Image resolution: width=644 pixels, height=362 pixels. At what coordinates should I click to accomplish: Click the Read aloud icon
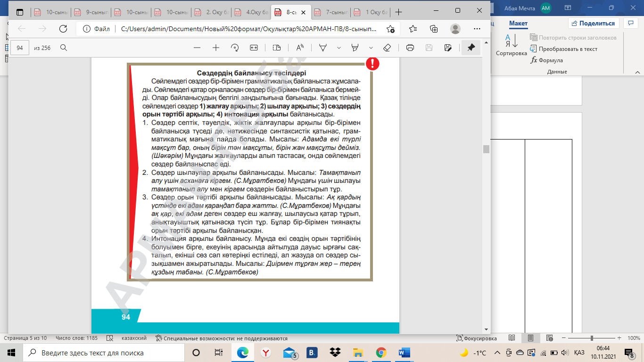[x=300, y=48]
